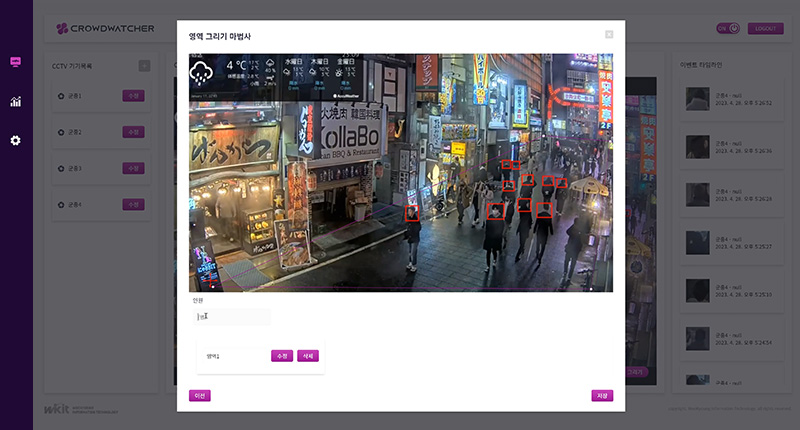
Task: Open the event thumbnail at 5:26:28
Action: click(x=697, y=195)
